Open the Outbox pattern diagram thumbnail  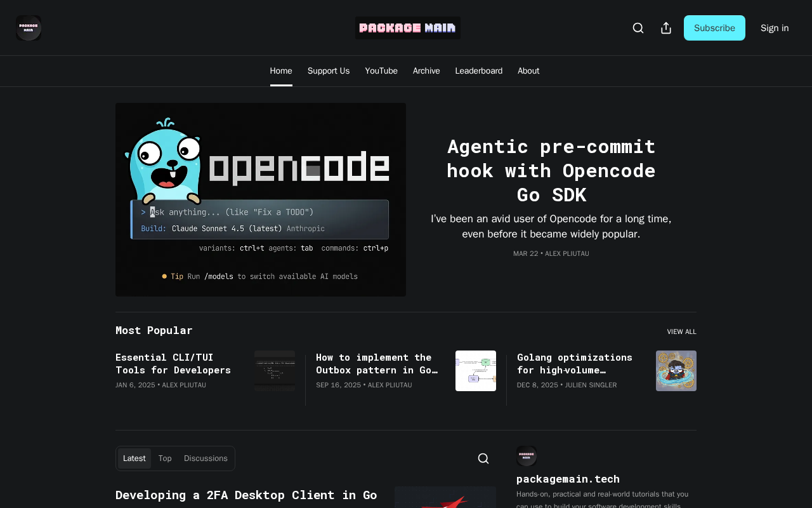tap(476, 371)
